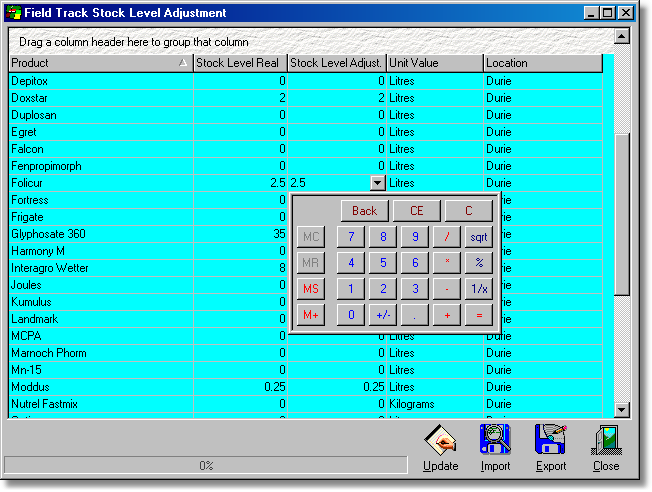This screenshot has width=652, height=492.
Task: Click the Unit Value column header
Action: 435,63
